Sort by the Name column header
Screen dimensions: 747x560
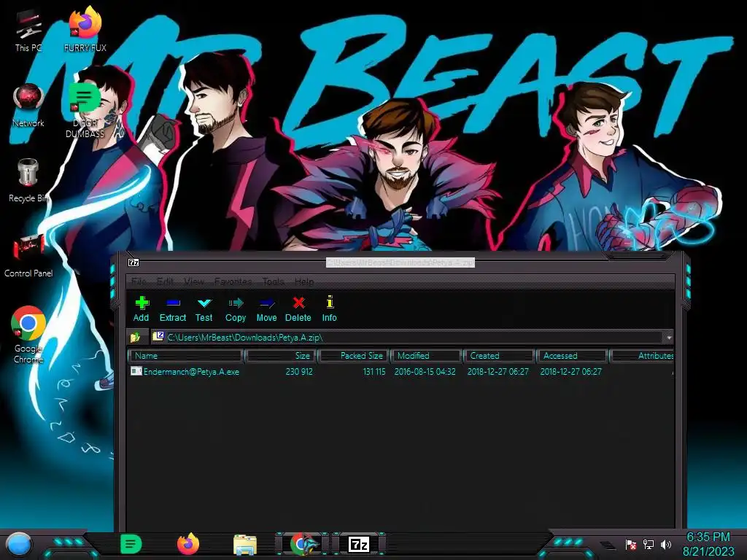(x=186, y=356)
